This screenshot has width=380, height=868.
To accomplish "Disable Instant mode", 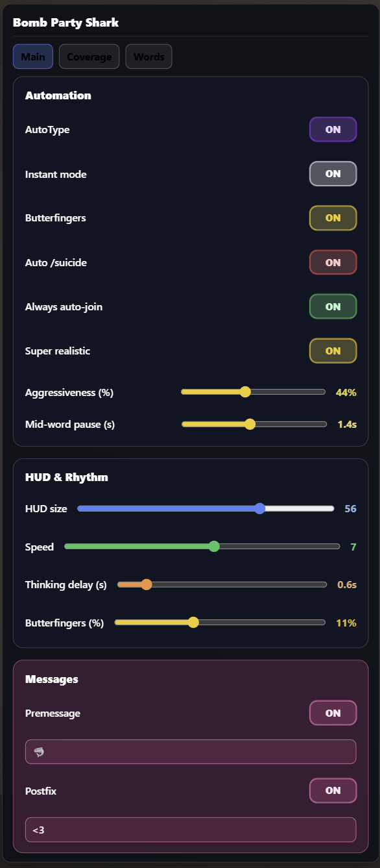I will click(x=333, y=173).
